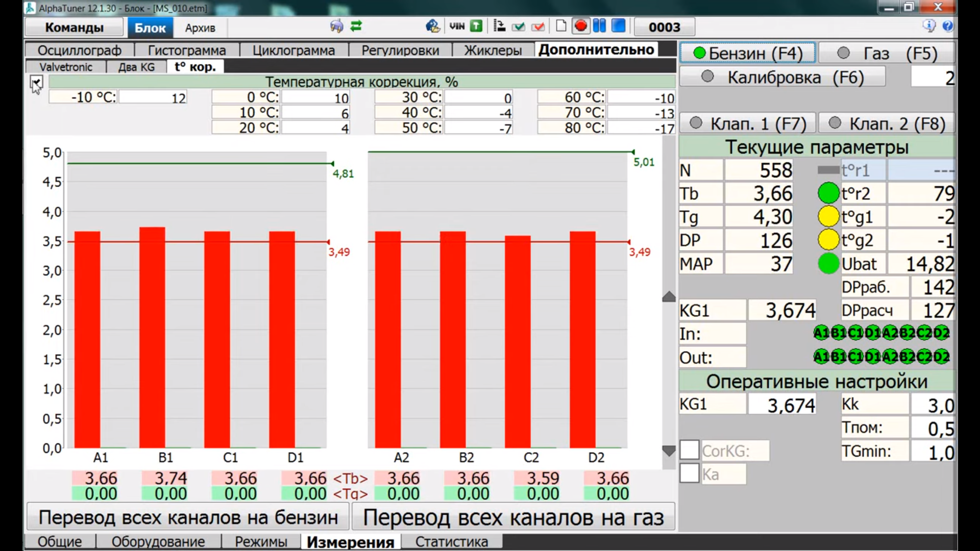980x551 pixels.
Task: Click the green T icon
Action: pos(476,27)
